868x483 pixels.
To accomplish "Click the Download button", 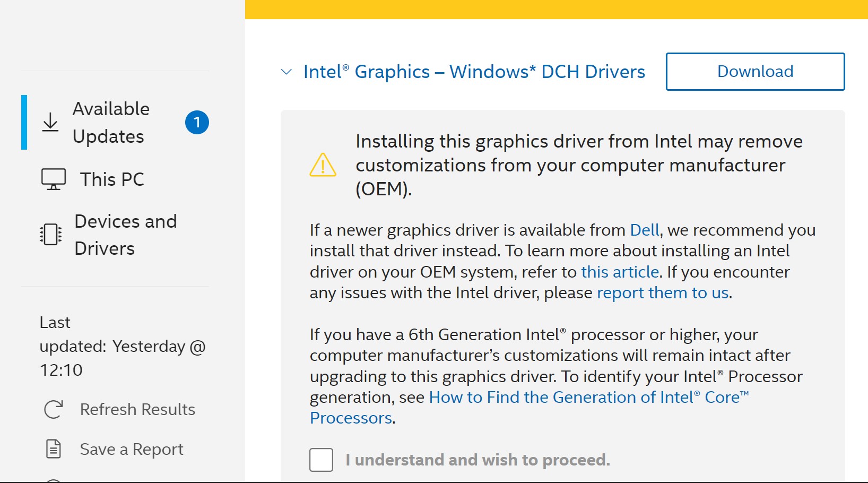I will pos(754,71).
